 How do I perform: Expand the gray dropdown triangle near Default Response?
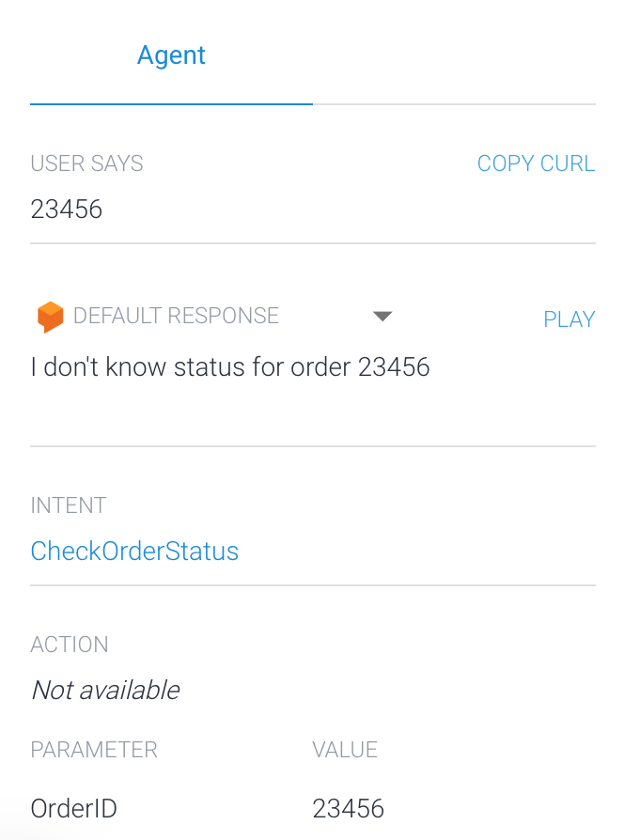(x=382, y=316)
